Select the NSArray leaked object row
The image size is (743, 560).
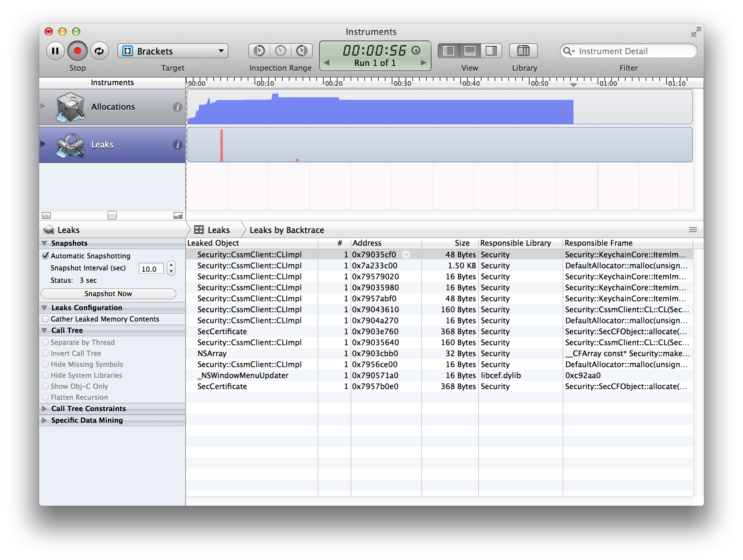(439, 353)
